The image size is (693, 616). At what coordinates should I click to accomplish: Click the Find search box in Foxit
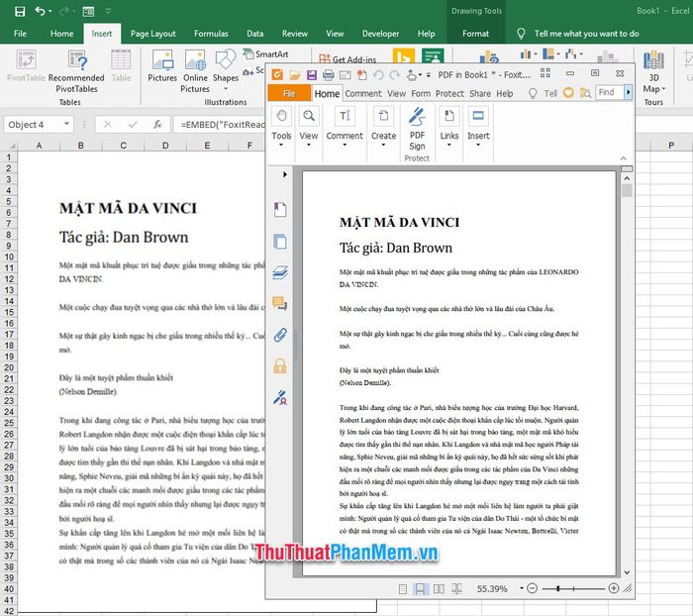(606, 92)
